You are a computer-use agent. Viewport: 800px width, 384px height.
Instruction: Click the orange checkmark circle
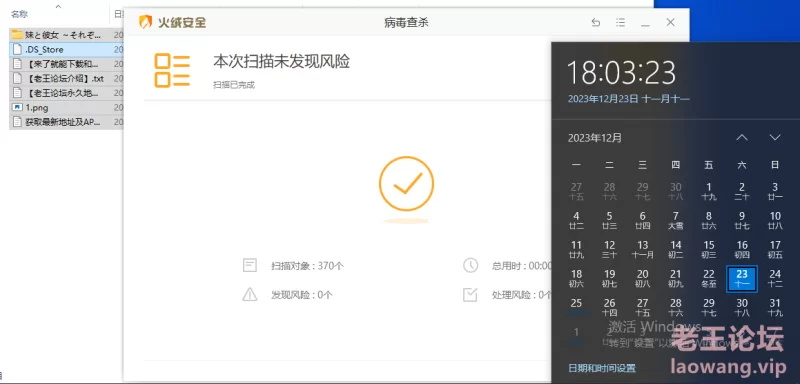click(406, 184)
